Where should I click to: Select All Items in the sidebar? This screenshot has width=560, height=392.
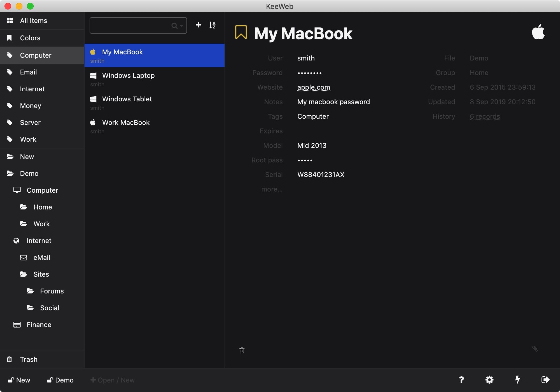click(34, 20)
